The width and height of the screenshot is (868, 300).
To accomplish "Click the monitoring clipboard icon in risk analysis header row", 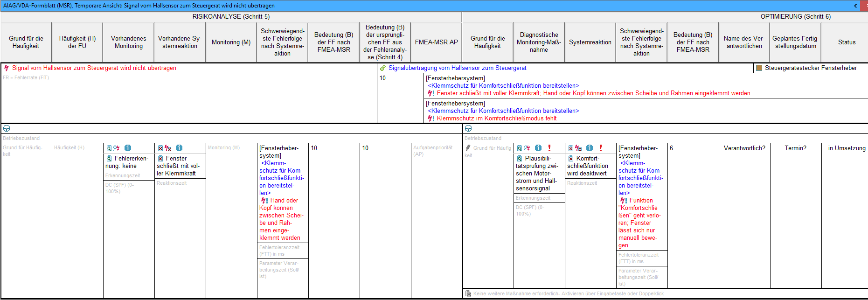I will click(x=109, y=148).
